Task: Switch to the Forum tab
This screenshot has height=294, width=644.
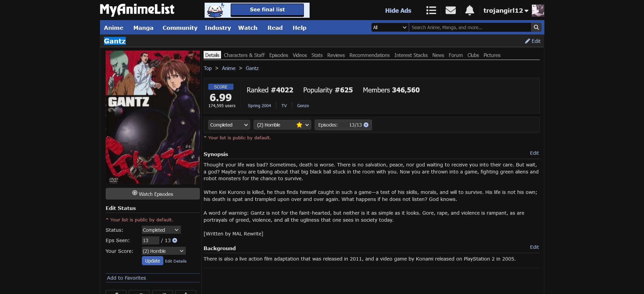Action: [x=455, y=55]
